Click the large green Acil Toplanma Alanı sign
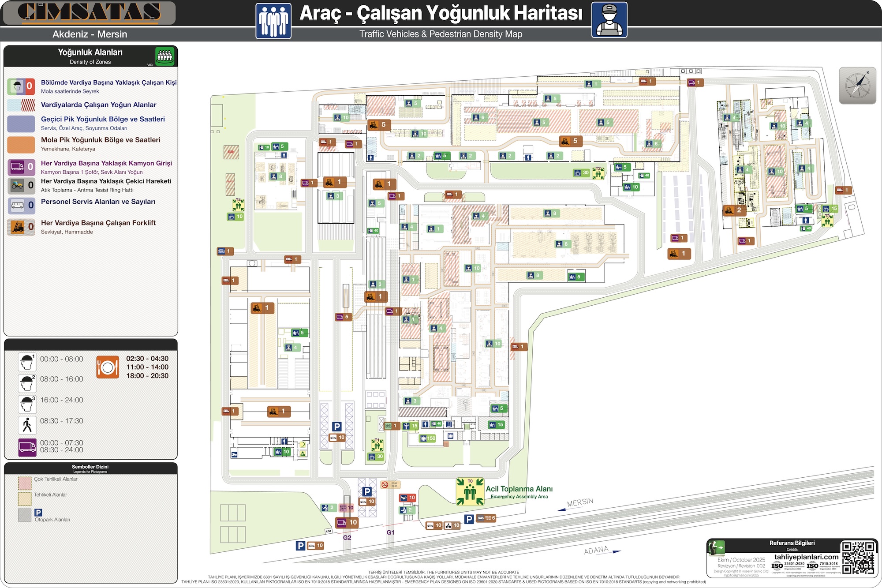Viewport: 882px width, 588px height. coord(470,491)
